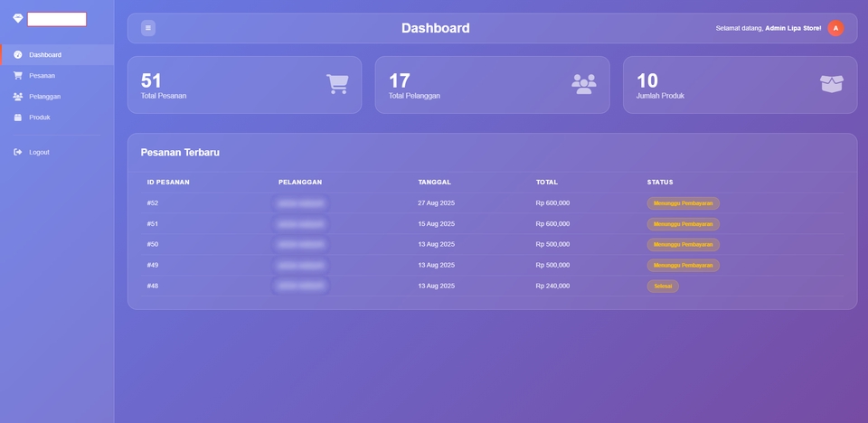Click the Total Pesanan label on first card
The image size is (868, 423).
pyautogui.click(x=164, y=96)
